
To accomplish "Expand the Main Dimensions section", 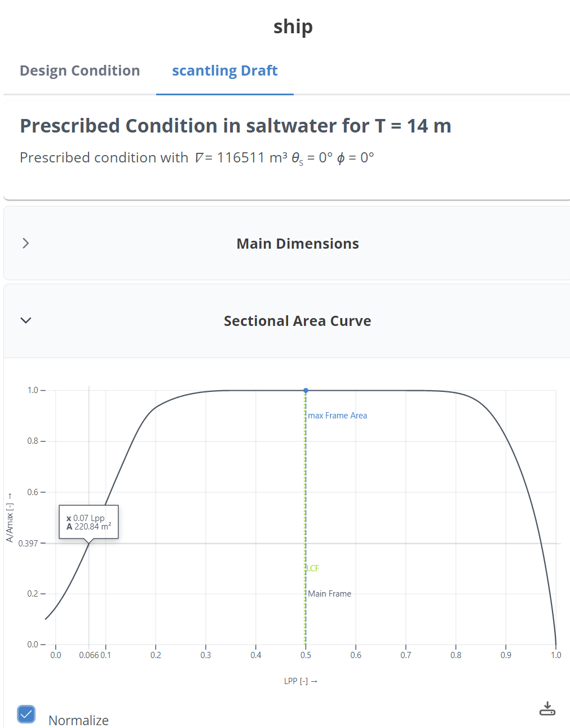I will click(25, 243).
